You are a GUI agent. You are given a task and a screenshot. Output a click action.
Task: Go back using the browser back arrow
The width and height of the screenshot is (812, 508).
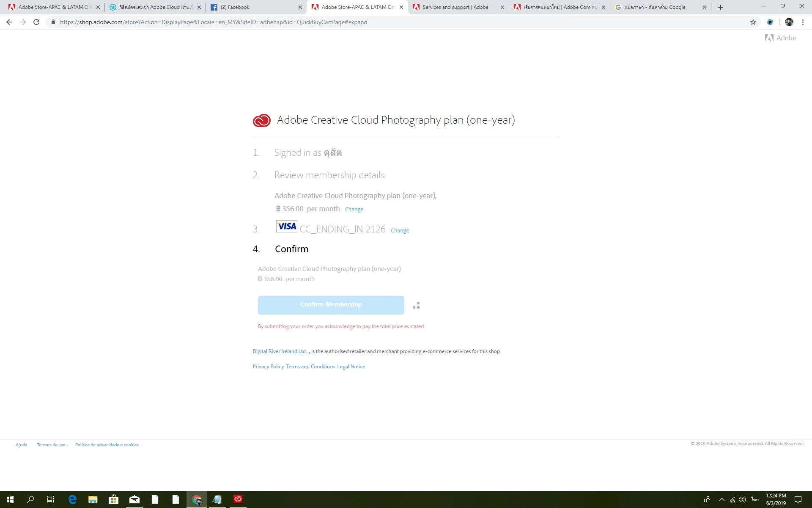tap(9, 22)
